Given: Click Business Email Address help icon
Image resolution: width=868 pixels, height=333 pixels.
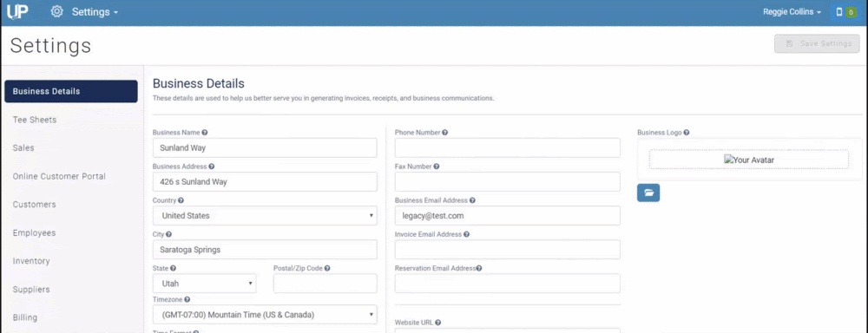Looking at the screenshot, I should (472, 201).
